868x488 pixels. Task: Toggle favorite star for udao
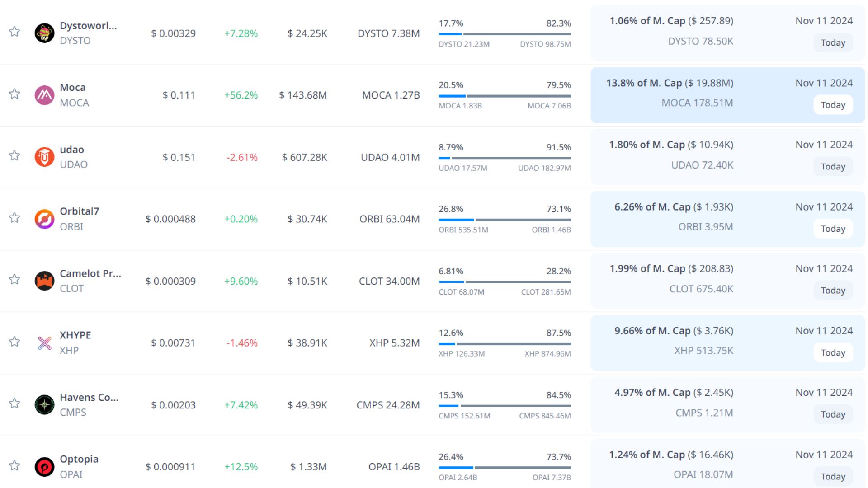(x=14, y=156)
